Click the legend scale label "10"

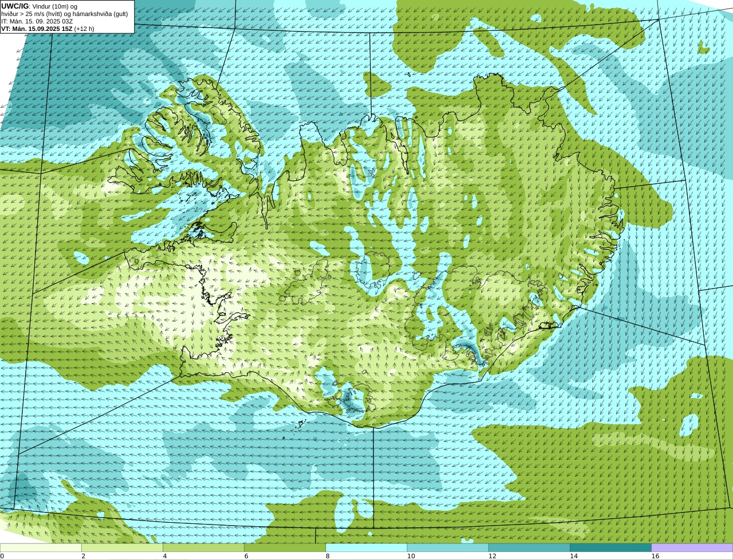[411, 556]
